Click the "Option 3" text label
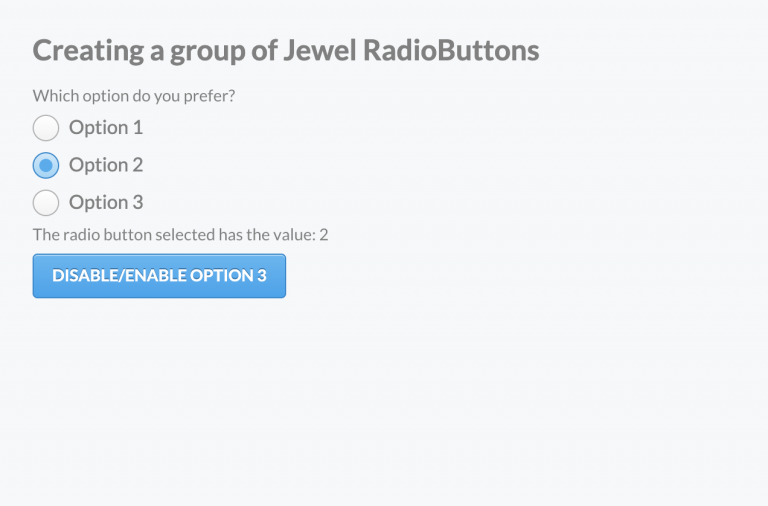768x506 pixels. tap(106, 203)
